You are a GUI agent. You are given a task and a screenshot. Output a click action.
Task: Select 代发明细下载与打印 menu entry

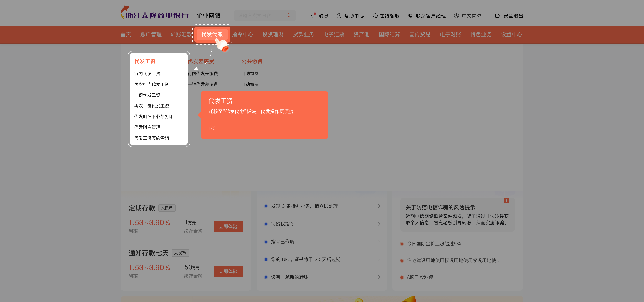[x=153, y=116]
